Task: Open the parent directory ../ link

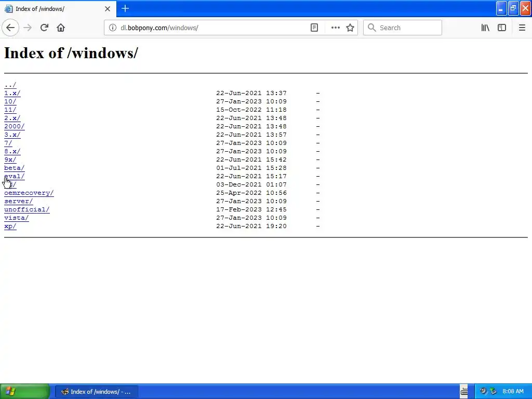Action: (x=10, y=85)
